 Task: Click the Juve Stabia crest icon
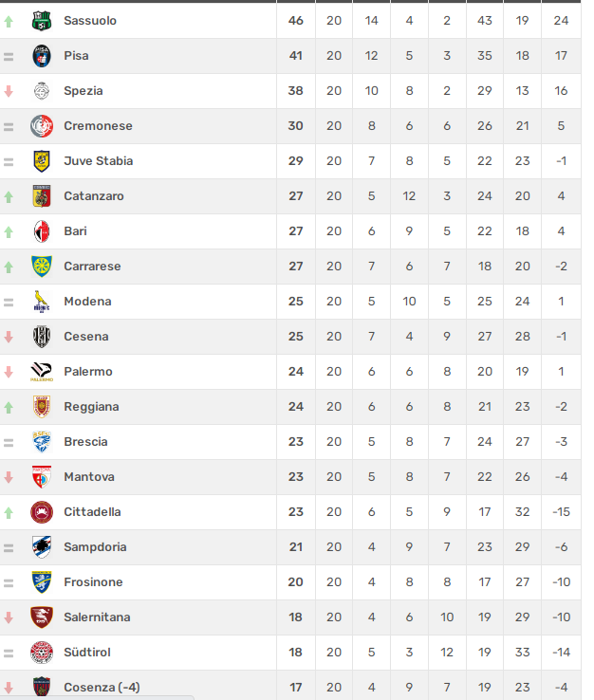click(x=42, y=161)
